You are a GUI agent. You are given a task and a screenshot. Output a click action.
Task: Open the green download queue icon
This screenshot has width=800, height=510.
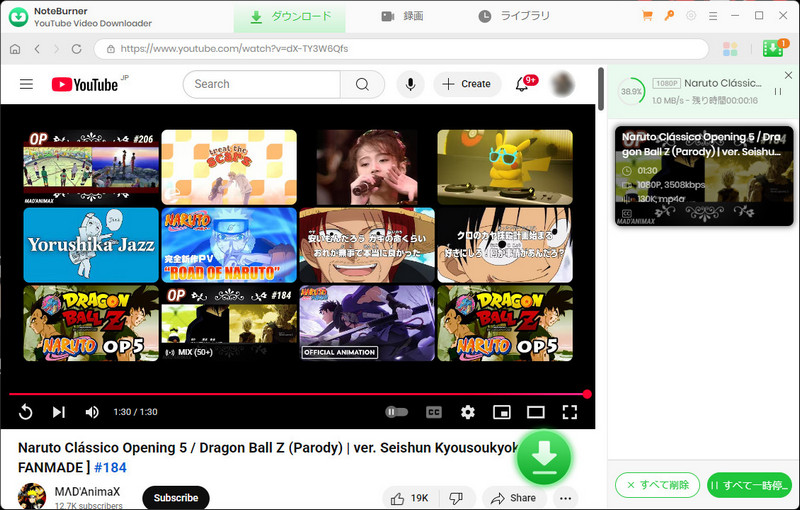[x=773, y=49]
